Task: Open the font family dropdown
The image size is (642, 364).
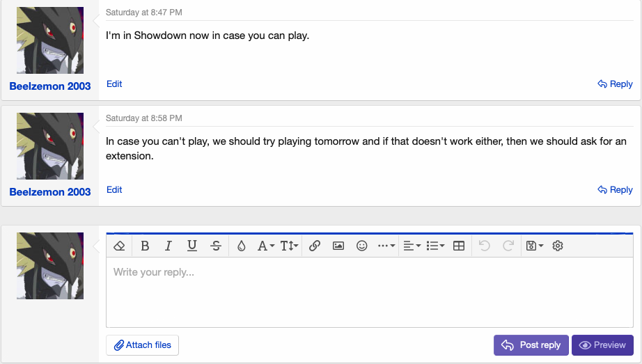Action: (266, 246)
